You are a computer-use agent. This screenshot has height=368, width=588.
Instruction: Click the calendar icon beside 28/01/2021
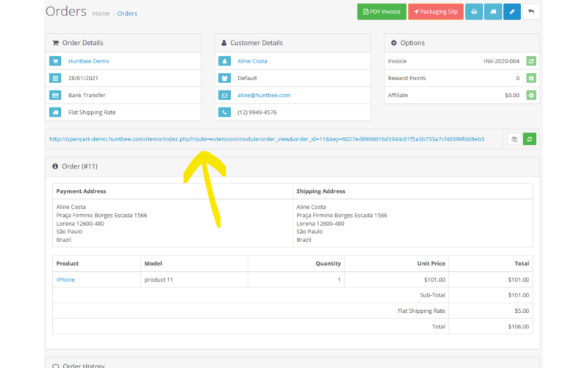pos(55,78)
